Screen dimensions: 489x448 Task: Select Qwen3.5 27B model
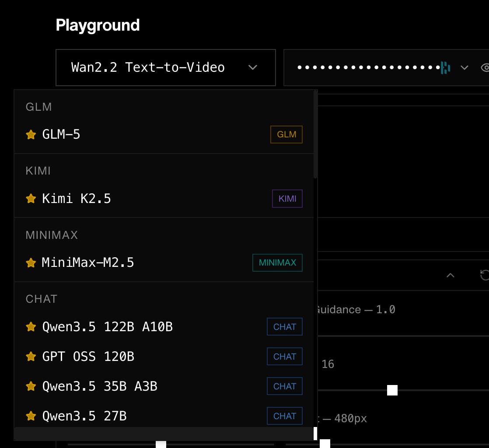164,416
